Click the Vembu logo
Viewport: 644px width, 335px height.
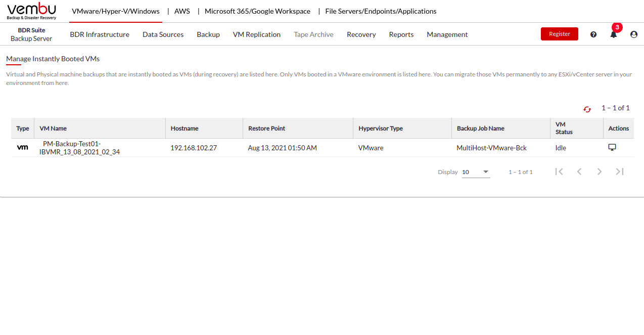tap(31, 11)
